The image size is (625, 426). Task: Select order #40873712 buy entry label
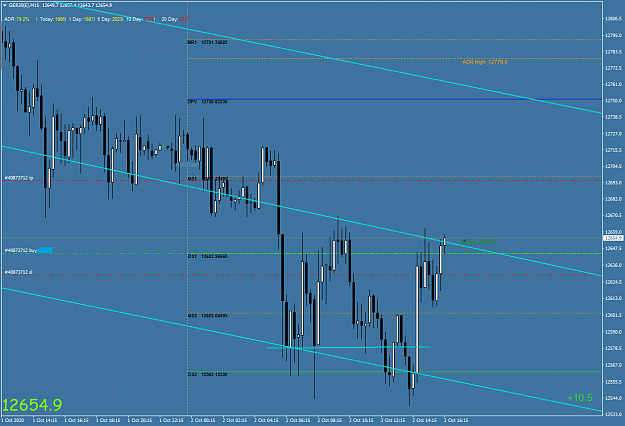21,250
